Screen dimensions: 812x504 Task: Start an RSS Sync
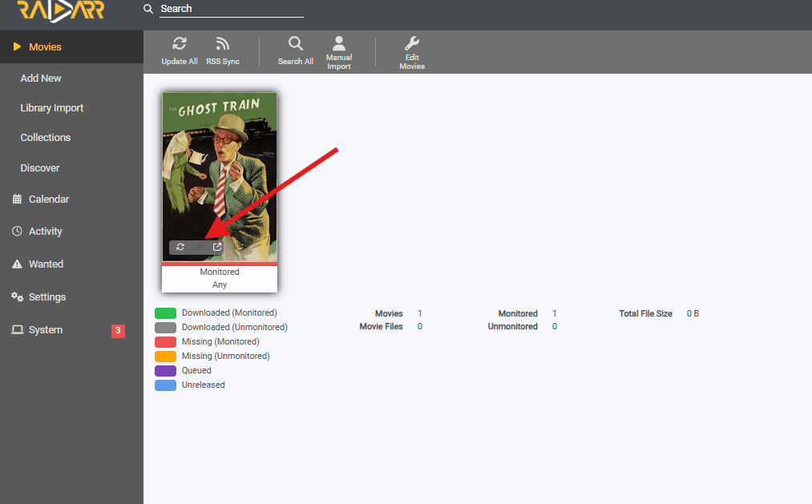point(223,51)
